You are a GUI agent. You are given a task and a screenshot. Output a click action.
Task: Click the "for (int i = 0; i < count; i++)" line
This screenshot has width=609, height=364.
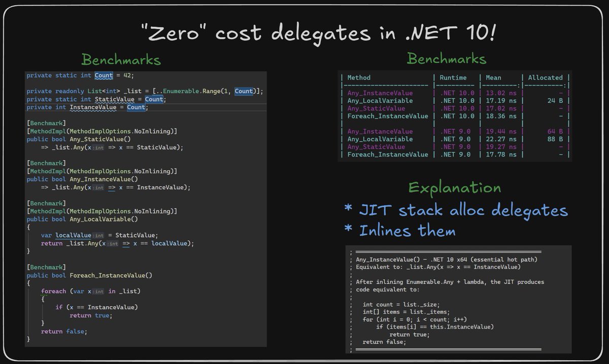pos(415,319)
